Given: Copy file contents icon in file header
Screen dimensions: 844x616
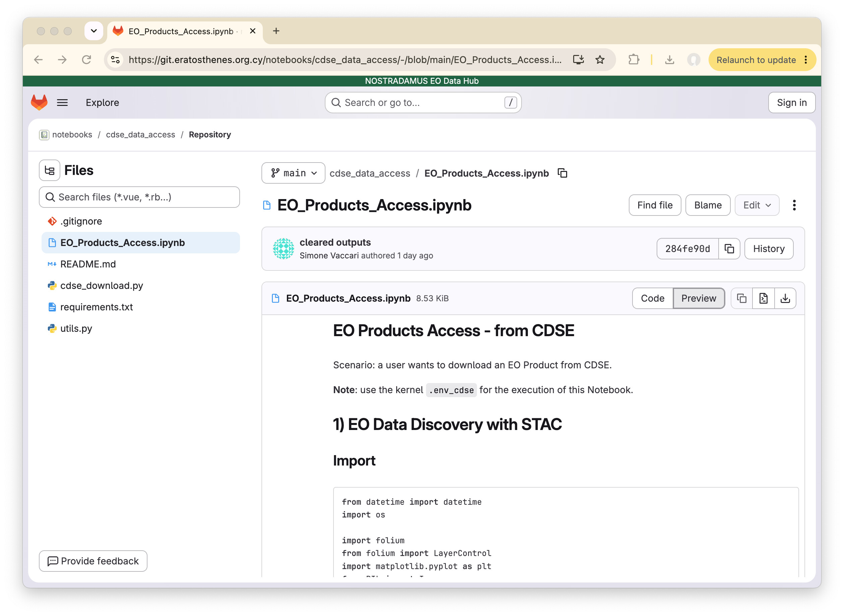Looking at the screenshot, I should tap(741, 298).
